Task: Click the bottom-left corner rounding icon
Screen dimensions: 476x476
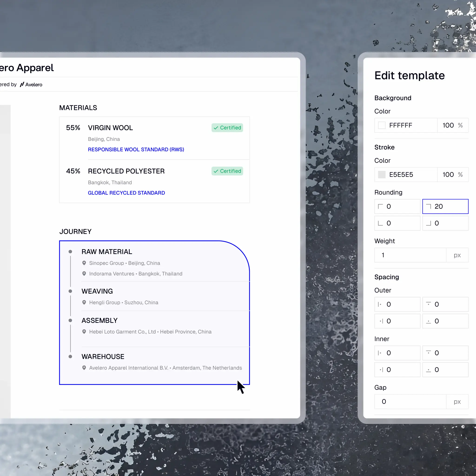Action: click(380, 223)
